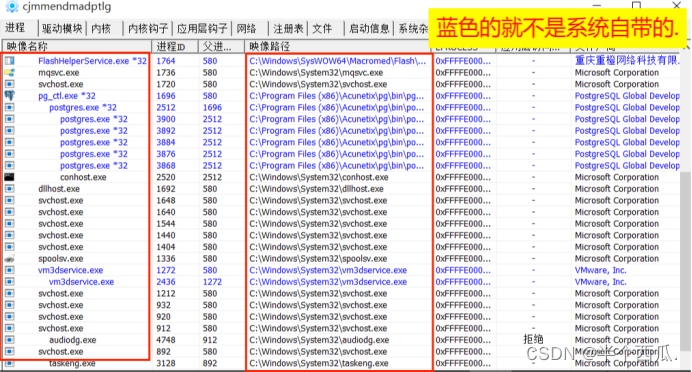Image resolution: width=692 pixels, height=372 pixels.
Task: Select the FlashHelperService.exe *32 name
Action: 92,61
